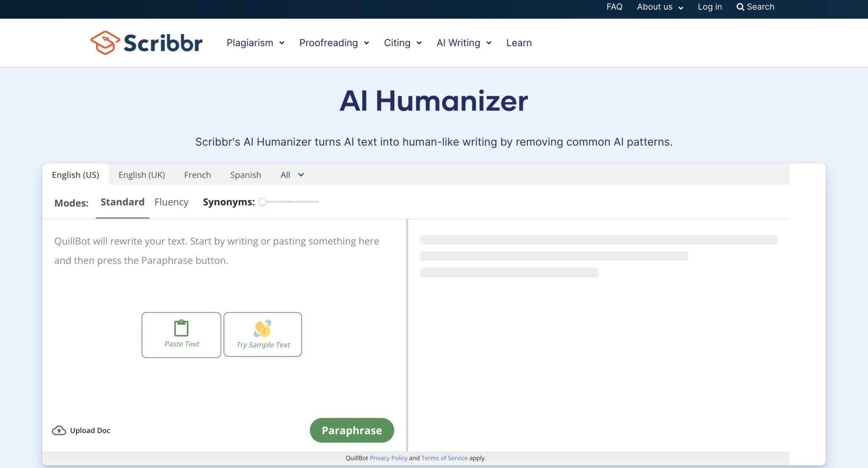Open Terms of Service link
The image size is (868, 468).
pos(444,458)
